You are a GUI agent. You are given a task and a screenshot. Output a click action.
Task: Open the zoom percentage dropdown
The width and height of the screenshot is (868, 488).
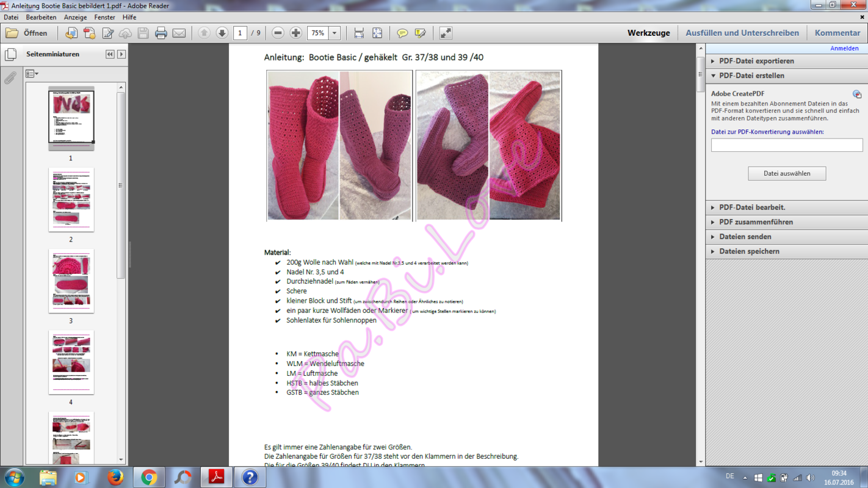[x=335, y=33]
